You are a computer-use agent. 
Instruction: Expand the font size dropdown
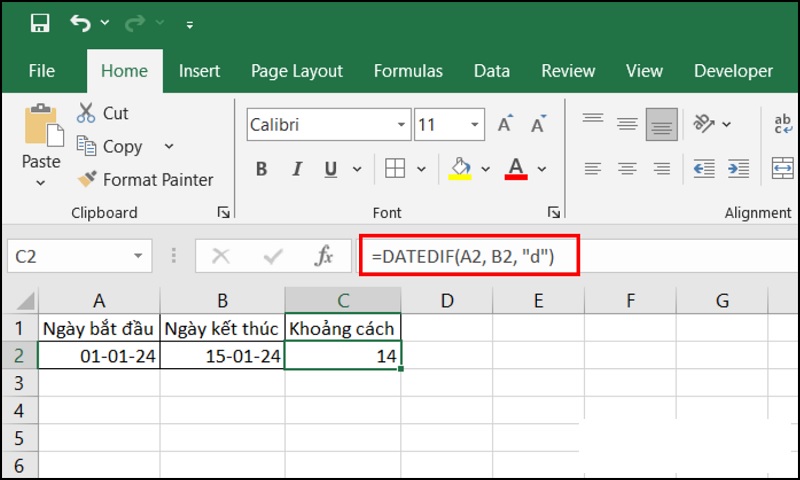(475, 125)
